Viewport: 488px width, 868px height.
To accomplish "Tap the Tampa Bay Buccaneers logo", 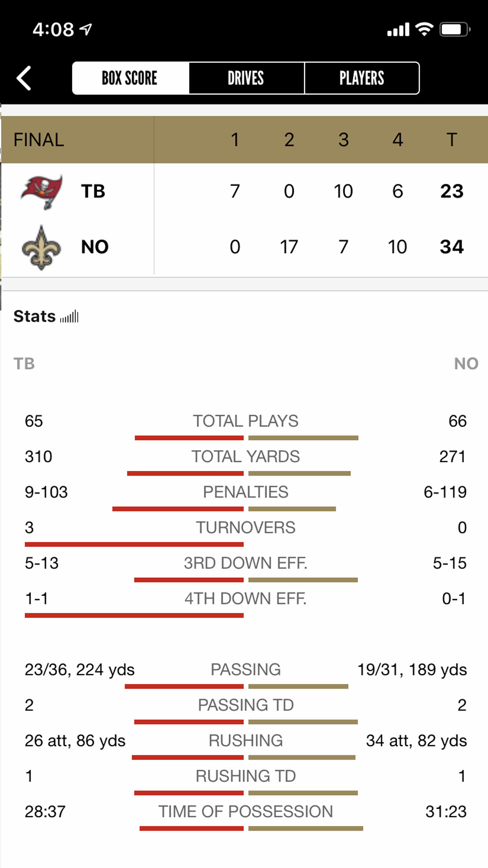I will [x=42, y=191].
